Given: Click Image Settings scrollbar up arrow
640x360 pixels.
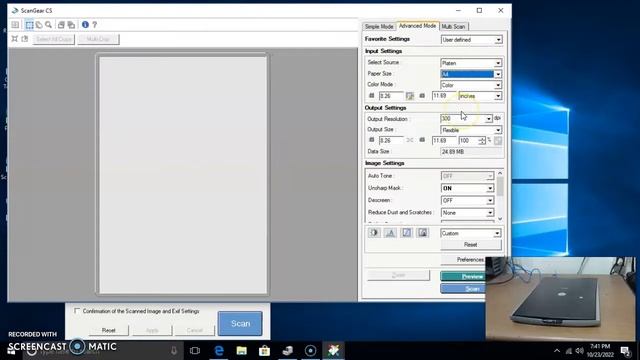Looking at the screenshot, I should [x=500, y=174].
